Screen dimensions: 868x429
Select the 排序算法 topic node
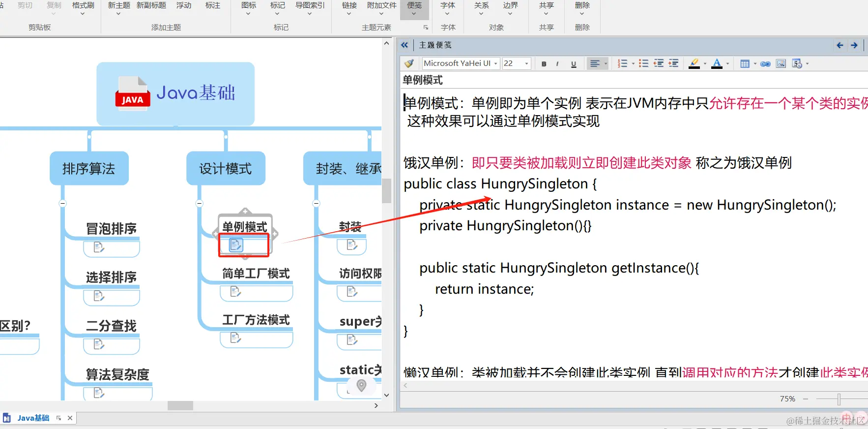(89, 168)
